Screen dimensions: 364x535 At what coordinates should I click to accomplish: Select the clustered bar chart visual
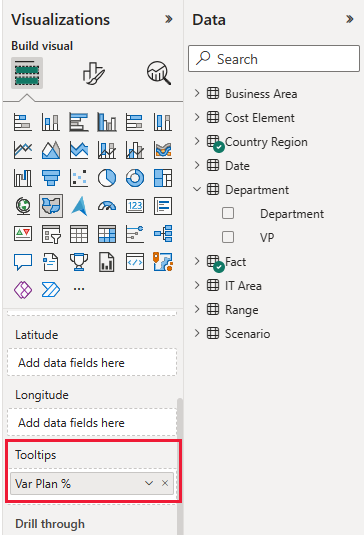pyautogui.click(x=79, y=122)
